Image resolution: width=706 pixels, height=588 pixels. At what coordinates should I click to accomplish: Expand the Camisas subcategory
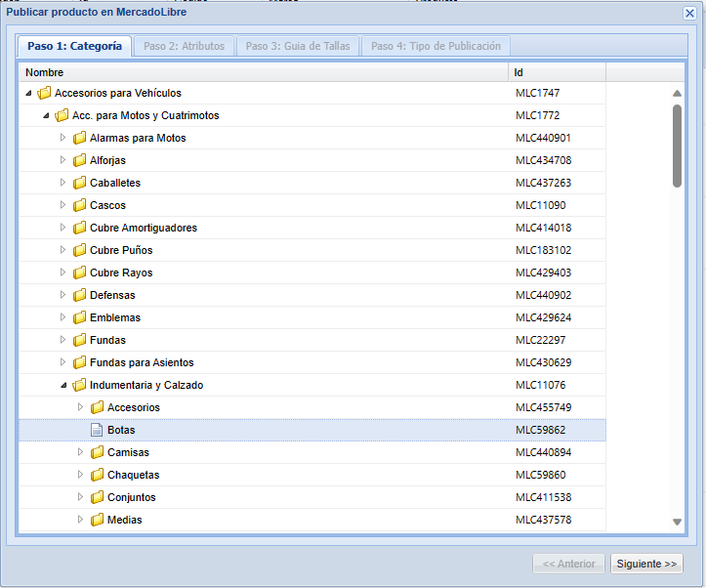(81, 452)
